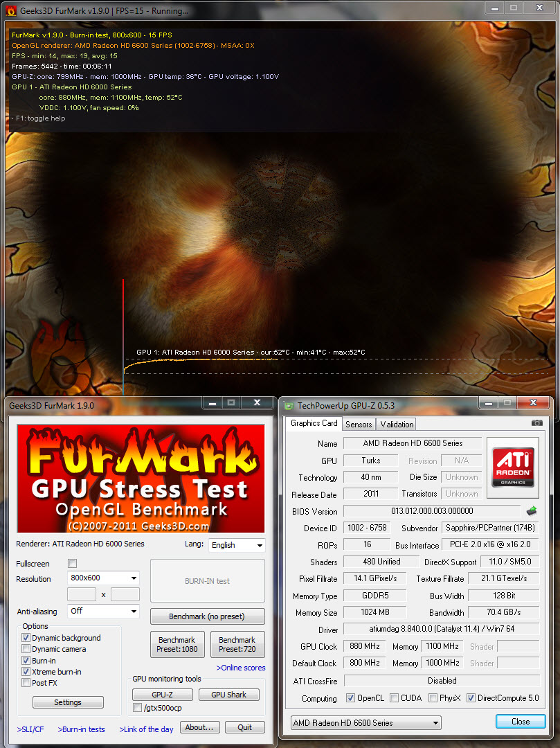Open the Anti-aliasing dropdown showing Off
The width and height of the screenshot is (560, 748).
[103, 611]
